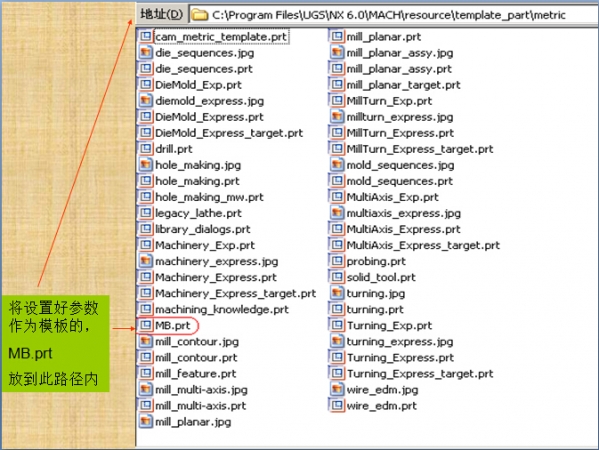Select library_dialogs.prt file name
The image size is (599, 450).
pyautogui.click(x=202, y=229)
